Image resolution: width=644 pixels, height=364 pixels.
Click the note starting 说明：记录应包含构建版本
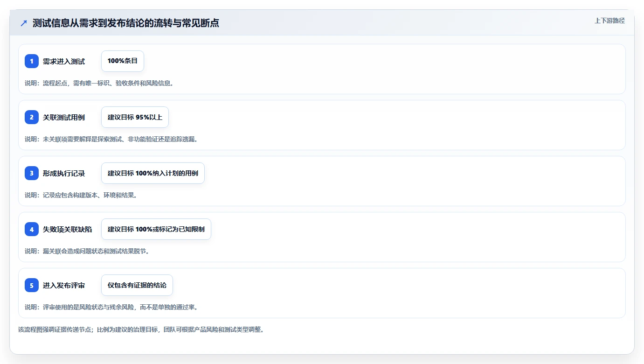[x=81, y=195]
